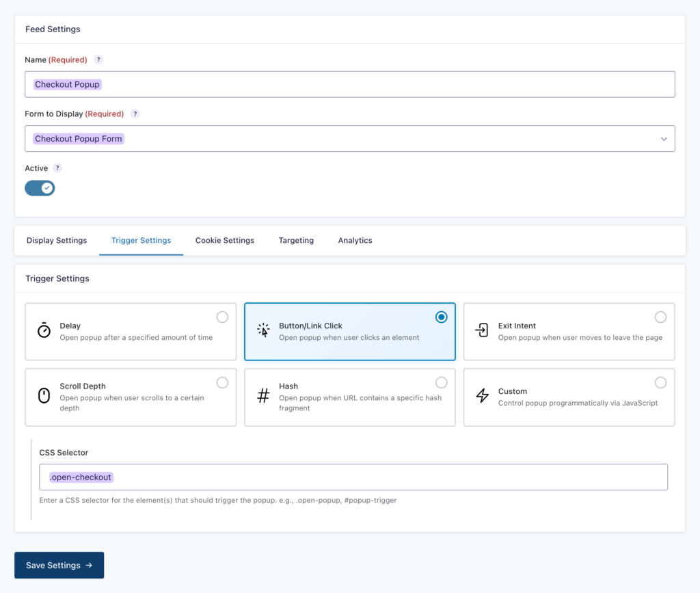Open the Display Settings tab
Image resolution: width=700 pixels, height=593 pixels.
coord(57,240)
